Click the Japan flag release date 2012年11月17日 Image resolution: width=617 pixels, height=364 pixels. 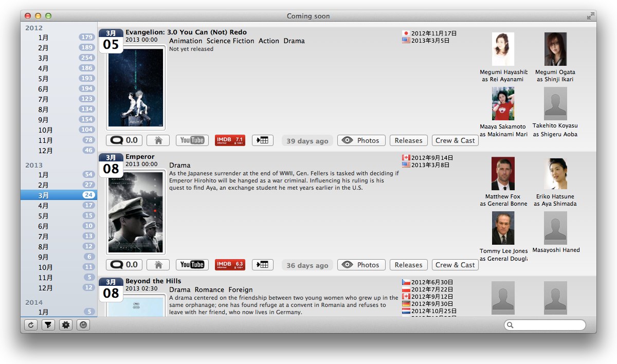coord(429,33)
